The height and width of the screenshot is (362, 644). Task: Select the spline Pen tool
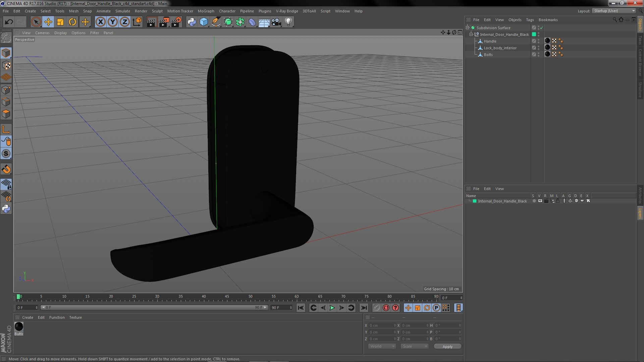click(x=216, y=22)
